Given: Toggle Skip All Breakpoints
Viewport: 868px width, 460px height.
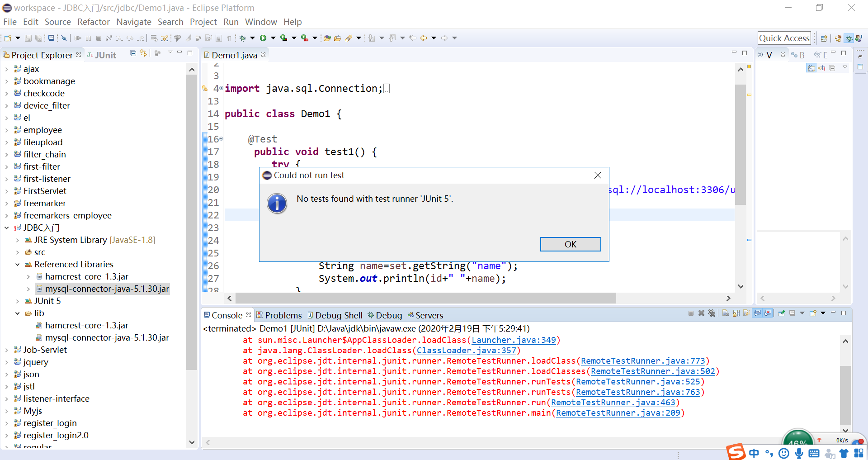Looking at the screenshot, I should point(64,38).
